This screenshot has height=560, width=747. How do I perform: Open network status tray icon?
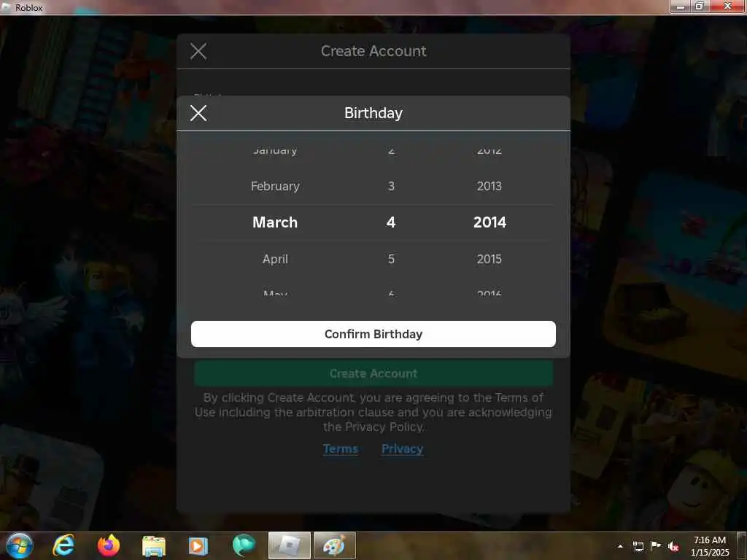(x=638, y=546)
